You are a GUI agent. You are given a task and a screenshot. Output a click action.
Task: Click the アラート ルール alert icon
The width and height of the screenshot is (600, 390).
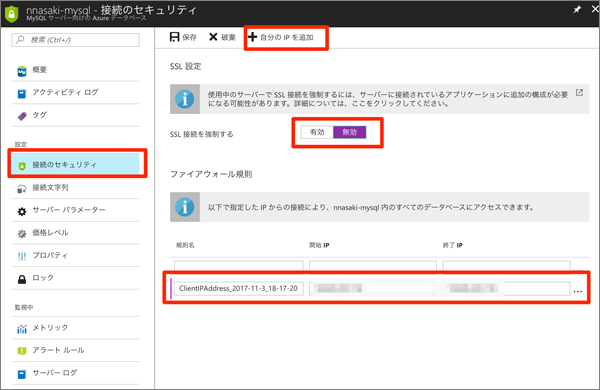22,351
